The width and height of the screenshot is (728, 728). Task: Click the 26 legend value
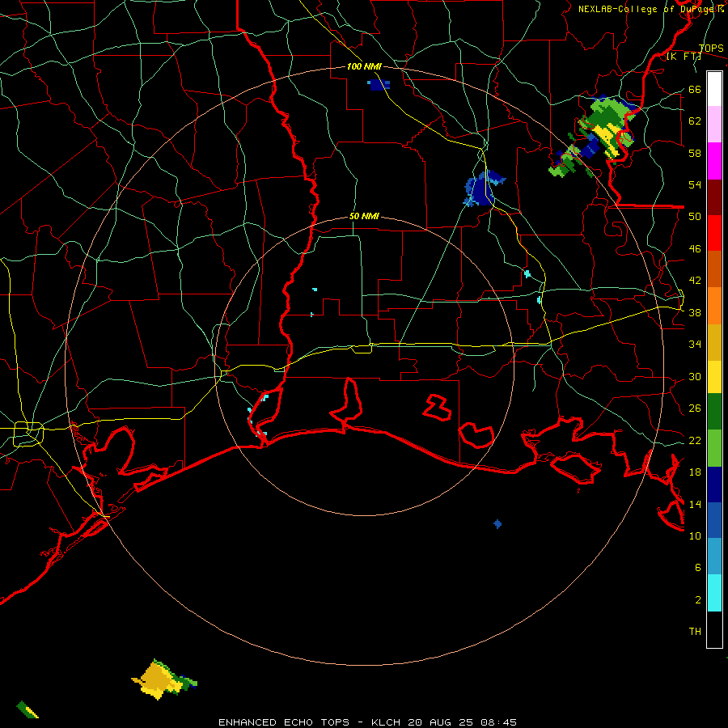tap(695, 408)
